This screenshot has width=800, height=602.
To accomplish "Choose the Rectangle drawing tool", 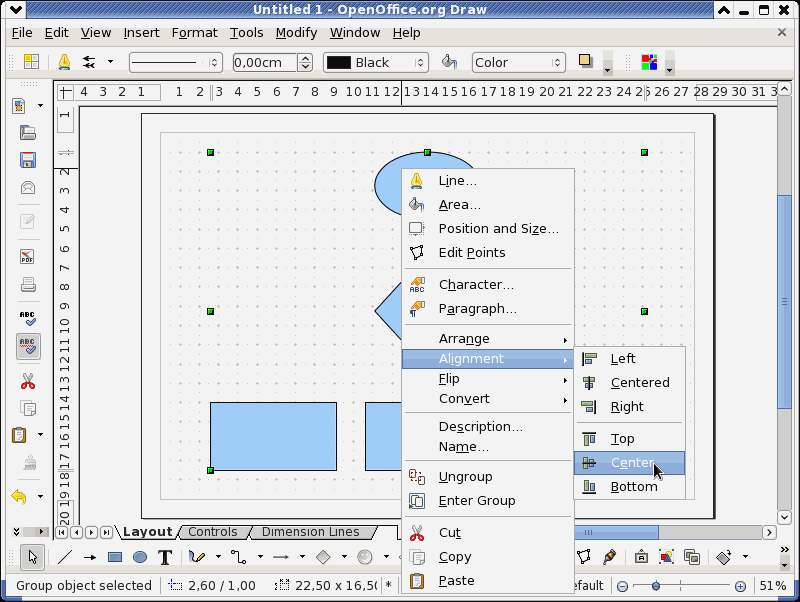I will point(115,557).
